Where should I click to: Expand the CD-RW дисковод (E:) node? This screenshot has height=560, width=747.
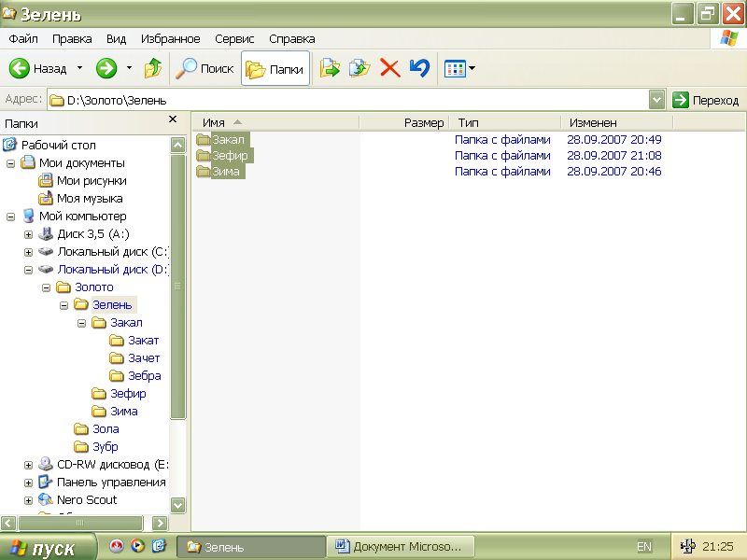point(28,465)
